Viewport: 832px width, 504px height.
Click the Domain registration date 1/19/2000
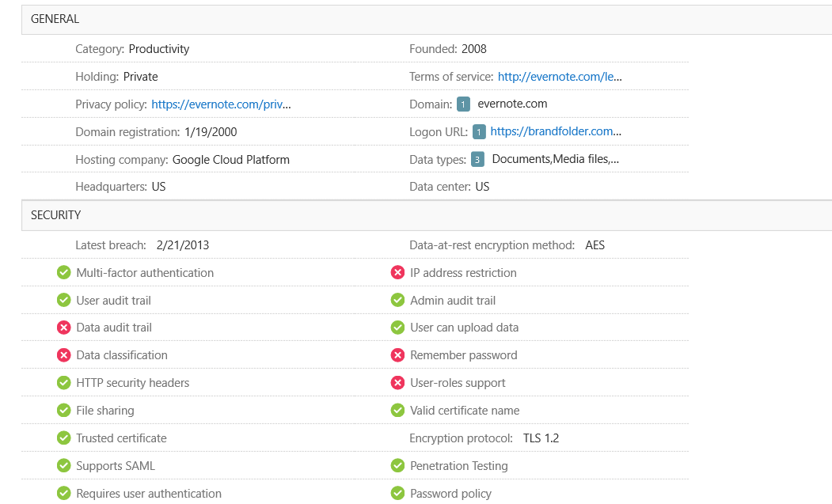211,132
